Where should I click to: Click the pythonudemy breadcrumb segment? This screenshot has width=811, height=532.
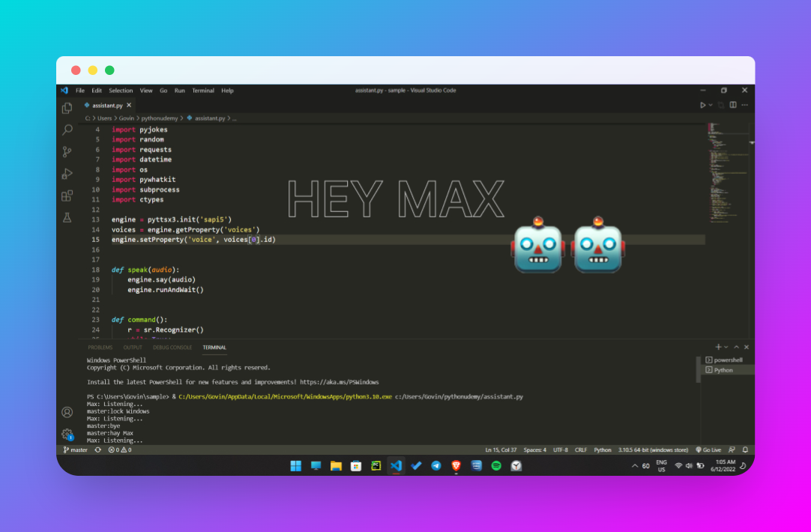point(160,118)
